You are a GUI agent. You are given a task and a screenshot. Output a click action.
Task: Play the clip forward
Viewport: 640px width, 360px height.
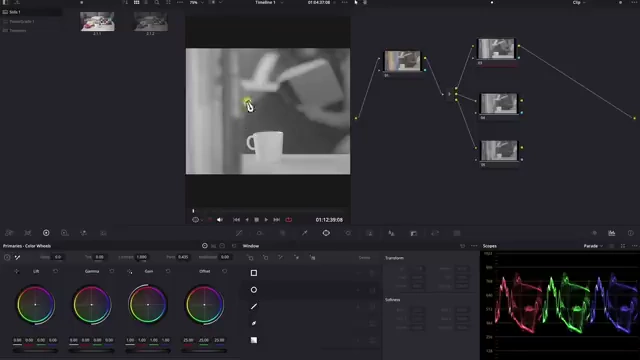coord(266,220)
